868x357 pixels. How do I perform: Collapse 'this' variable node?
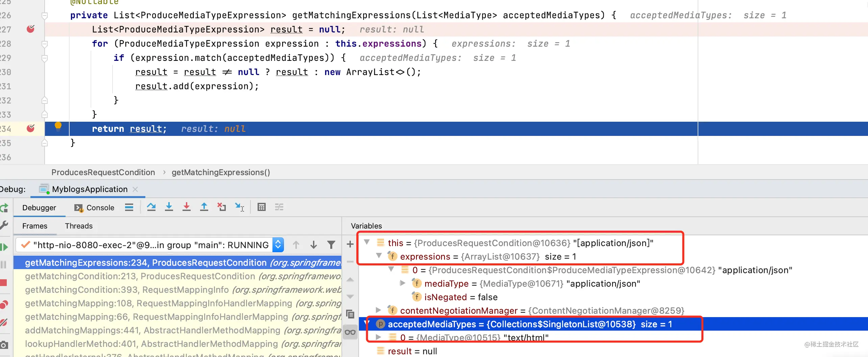tap(367, 242)
